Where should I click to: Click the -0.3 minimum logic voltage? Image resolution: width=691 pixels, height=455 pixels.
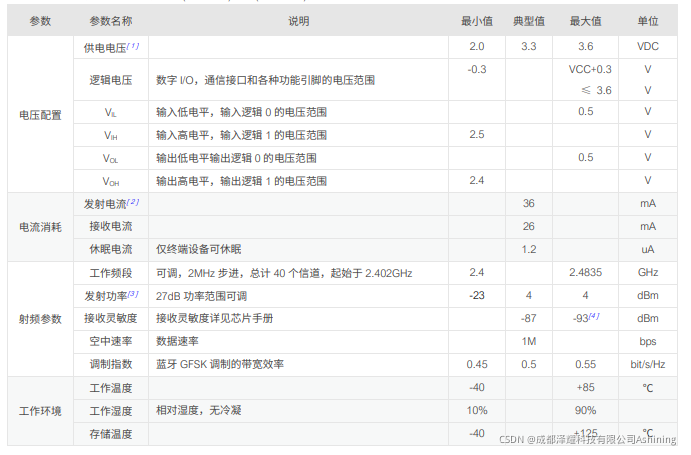pos(477,69)
